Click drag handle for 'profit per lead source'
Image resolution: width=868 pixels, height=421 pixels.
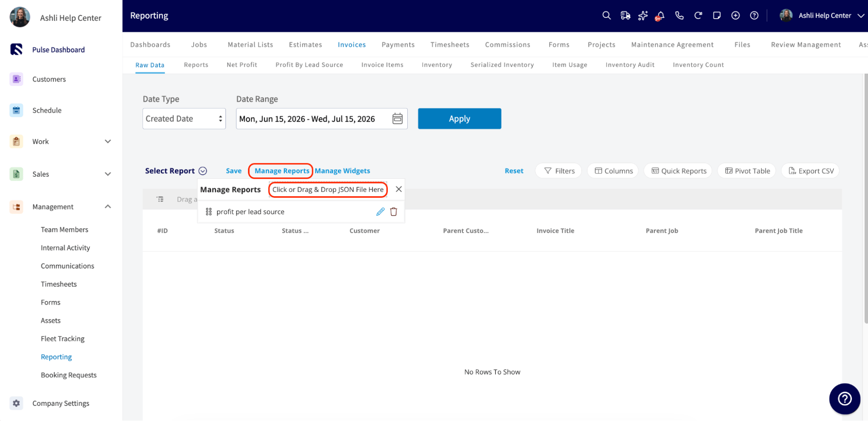pos(209,212)
